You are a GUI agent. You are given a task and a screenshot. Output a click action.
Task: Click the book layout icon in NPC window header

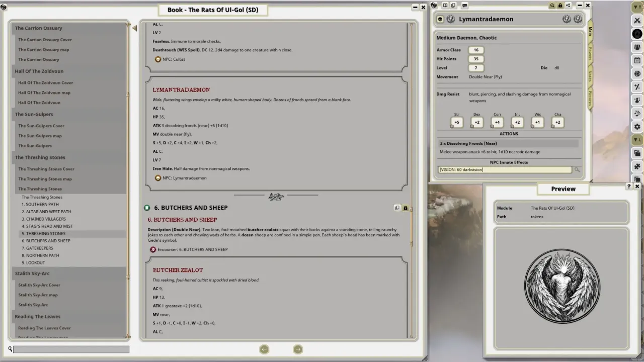[445, 6]
